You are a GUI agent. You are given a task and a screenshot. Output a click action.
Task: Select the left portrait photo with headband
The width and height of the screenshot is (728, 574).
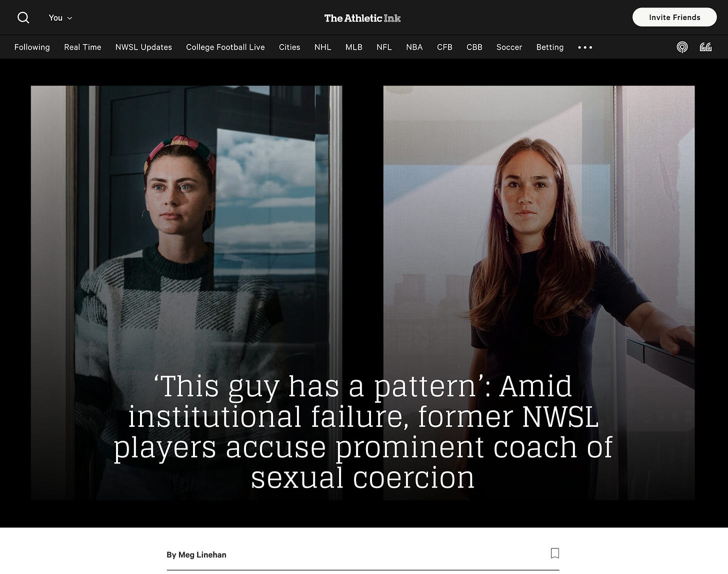pos(186,293)
